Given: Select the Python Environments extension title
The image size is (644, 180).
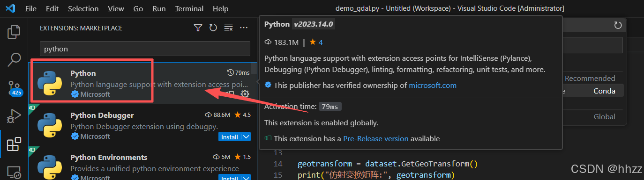Looking at the screenshot, I should point(109,157).
